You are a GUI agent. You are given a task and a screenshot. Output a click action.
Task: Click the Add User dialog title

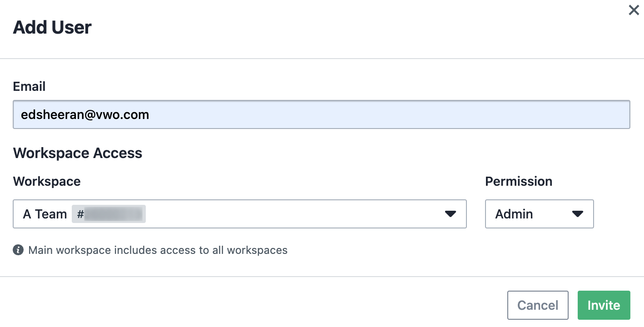point(52,27)
